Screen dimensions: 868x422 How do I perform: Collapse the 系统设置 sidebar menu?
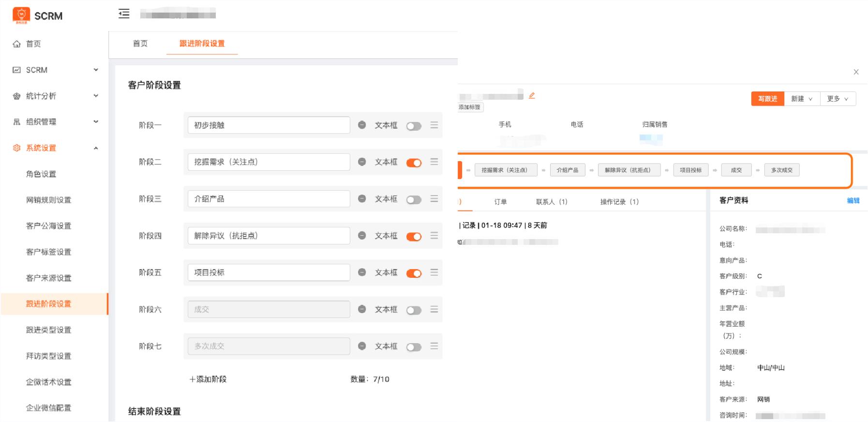[x=96, y=148]
